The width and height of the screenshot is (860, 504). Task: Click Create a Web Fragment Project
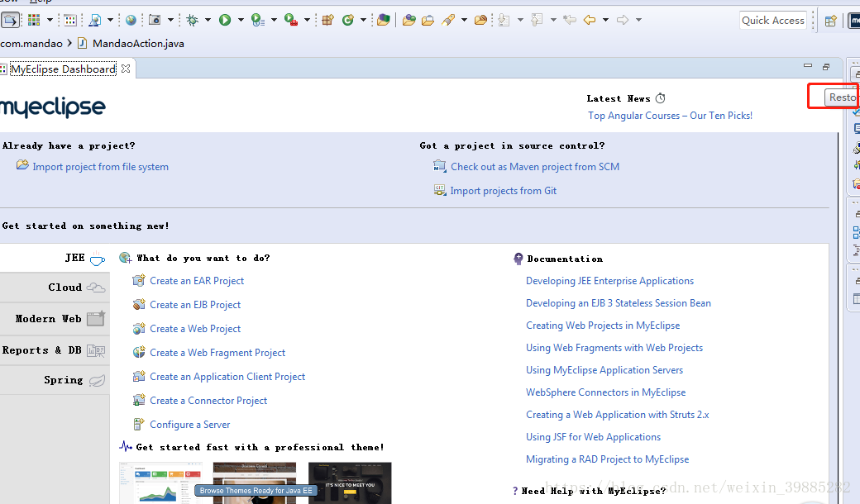pos(217,353)
